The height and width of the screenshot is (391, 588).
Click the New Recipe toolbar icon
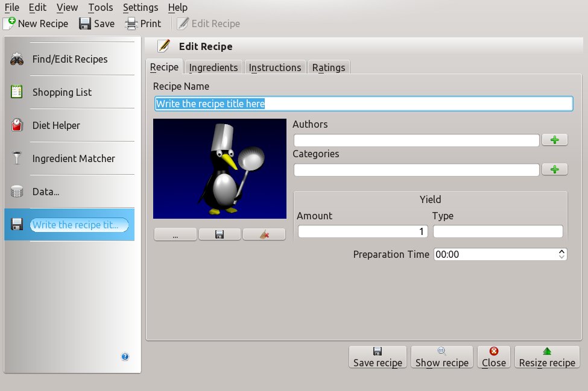click(10, 23)
